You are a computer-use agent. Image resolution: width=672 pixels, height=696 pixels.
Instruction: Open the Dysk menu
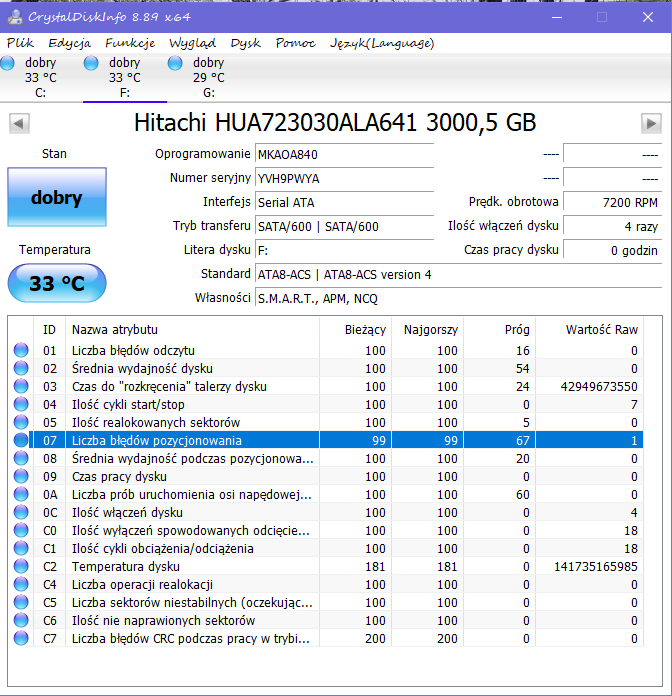click(x=245, y=43)
